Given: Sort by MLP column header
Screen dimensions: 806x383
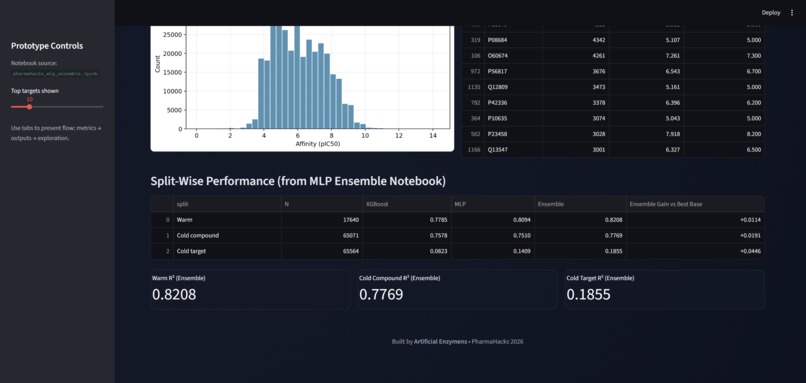Looking at the screenshot, I should [492, 204].
